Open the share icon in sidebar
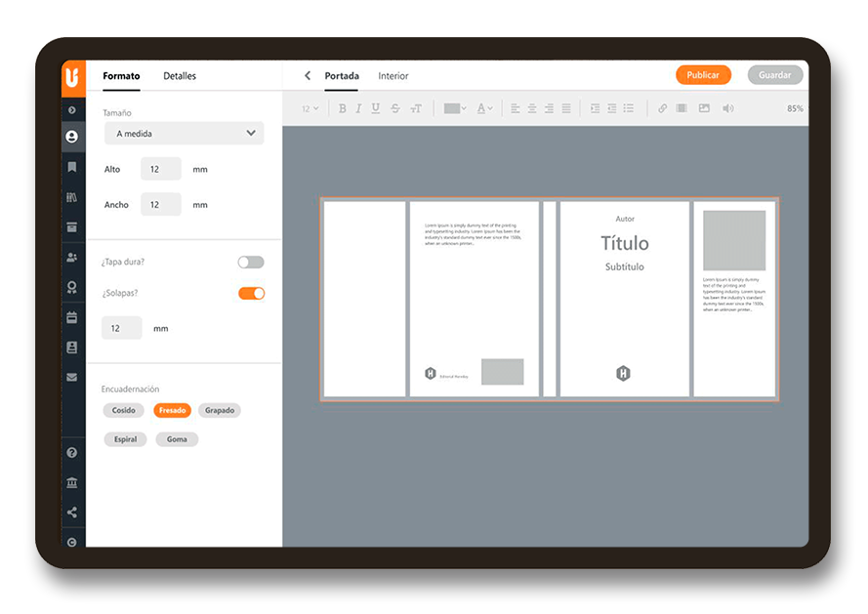 pyautogui.click(x=72, y=512)
